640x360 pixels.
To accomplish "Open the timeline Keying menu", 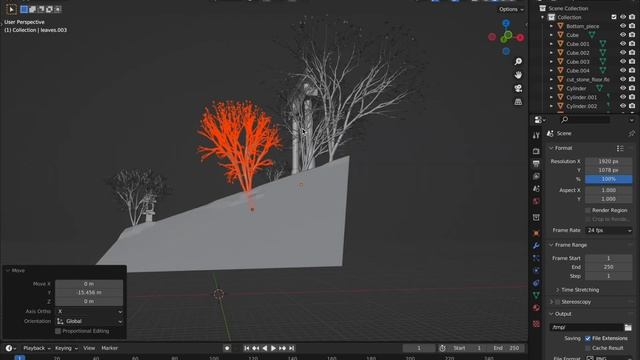I will coord(66,348).
